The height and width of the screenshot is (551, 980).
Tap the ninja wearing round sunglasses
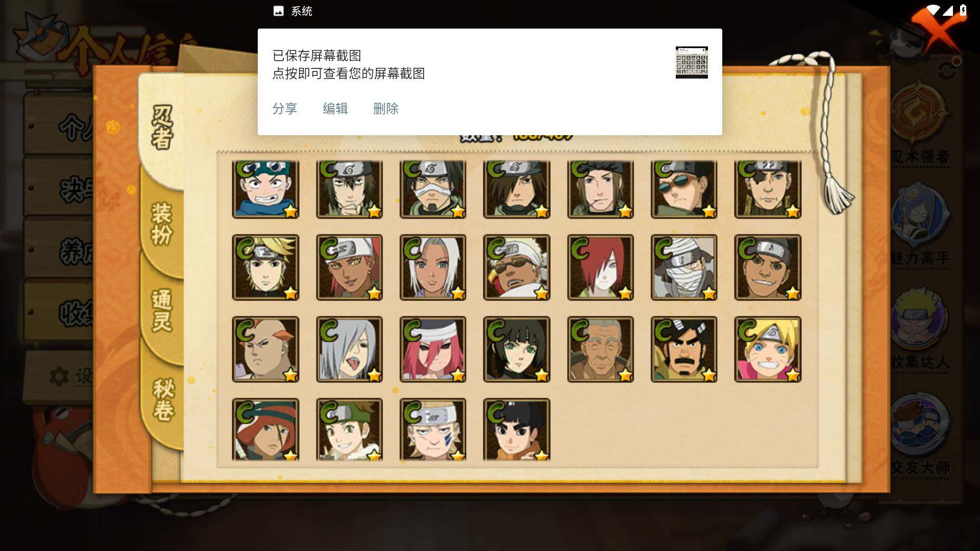point(684,189)
